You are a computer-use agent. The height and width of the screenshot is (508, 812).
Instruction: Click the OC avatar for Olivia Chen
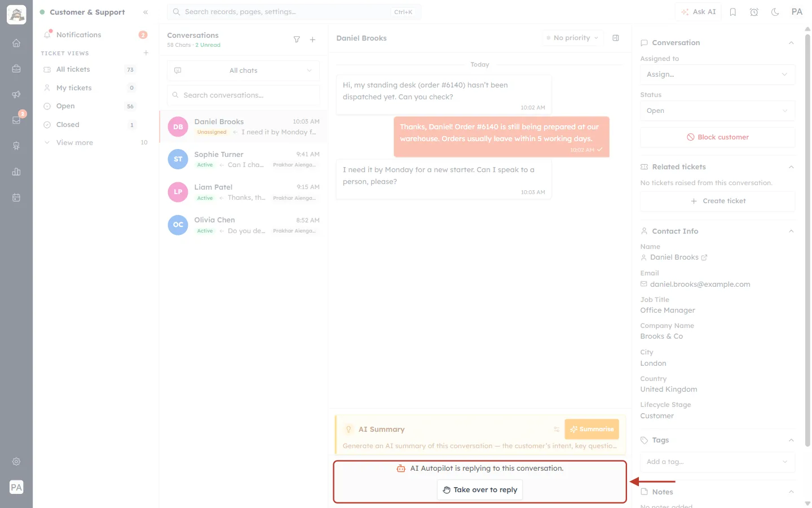[x=178, y=225]
